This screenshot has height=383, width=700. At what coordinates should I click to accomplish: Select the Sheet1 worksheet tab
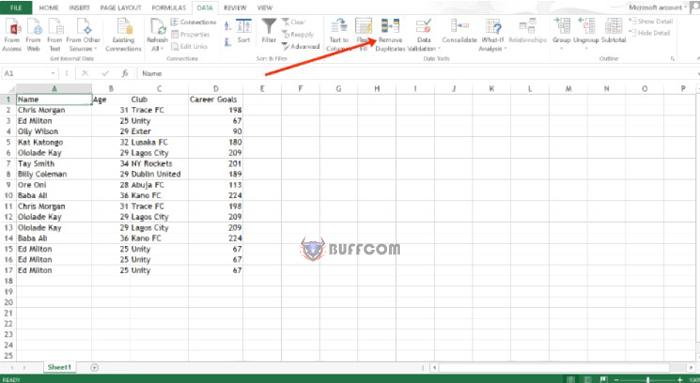59,367
